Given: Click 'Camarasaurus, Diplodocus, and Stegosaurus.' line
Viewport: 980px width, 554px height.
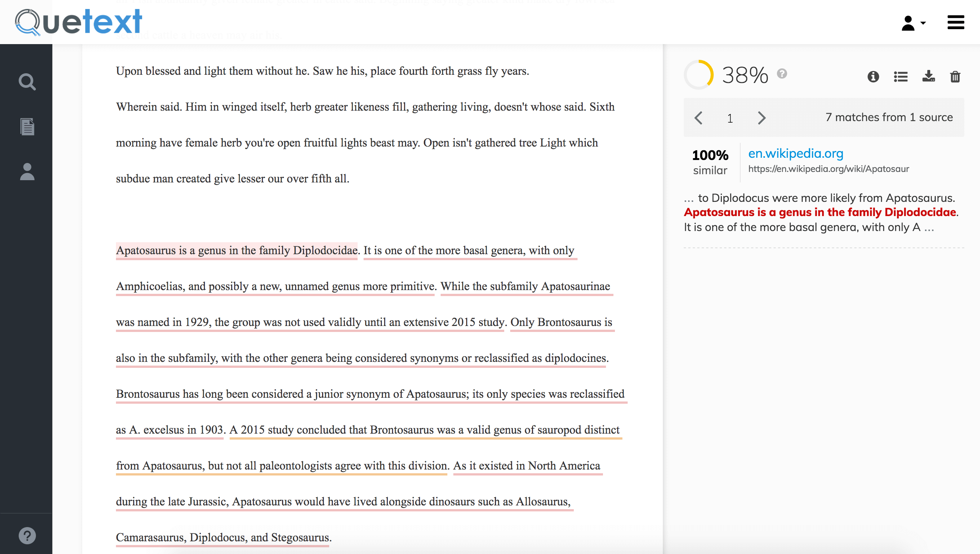Looking at the screenshot, I should click(x=223, y=537).
